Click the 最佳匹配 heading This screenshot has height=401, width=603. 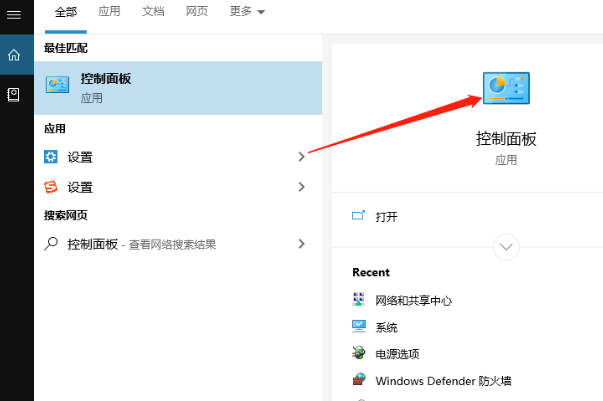tap(66, 48)
